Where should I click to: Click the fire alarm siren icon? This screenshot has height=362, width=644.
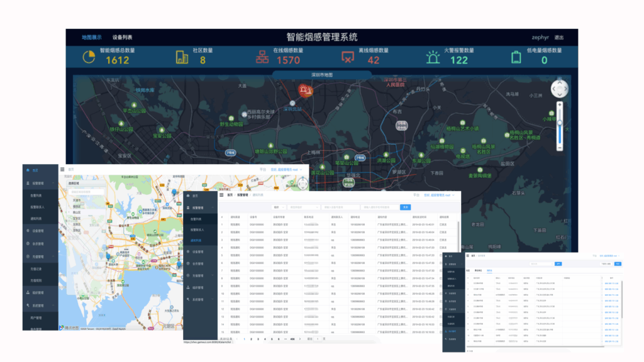433,57
